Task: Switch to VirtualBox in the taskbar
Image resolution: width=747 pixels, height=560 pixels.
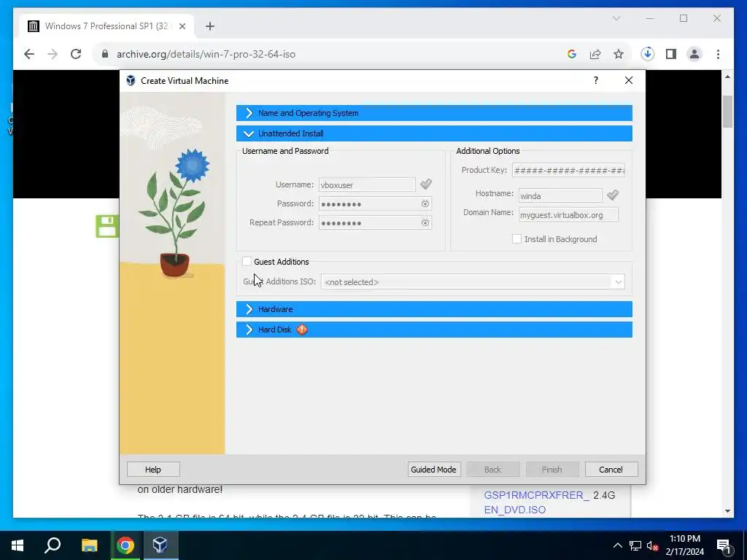Action: pos(160,545)
